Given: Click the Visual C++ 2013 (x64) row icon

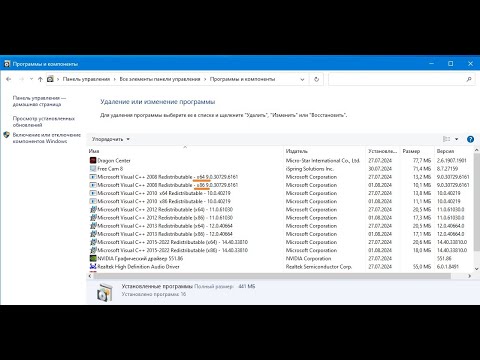Looking at the screenshot, I should pyautogui.click(x=93, y=226).
